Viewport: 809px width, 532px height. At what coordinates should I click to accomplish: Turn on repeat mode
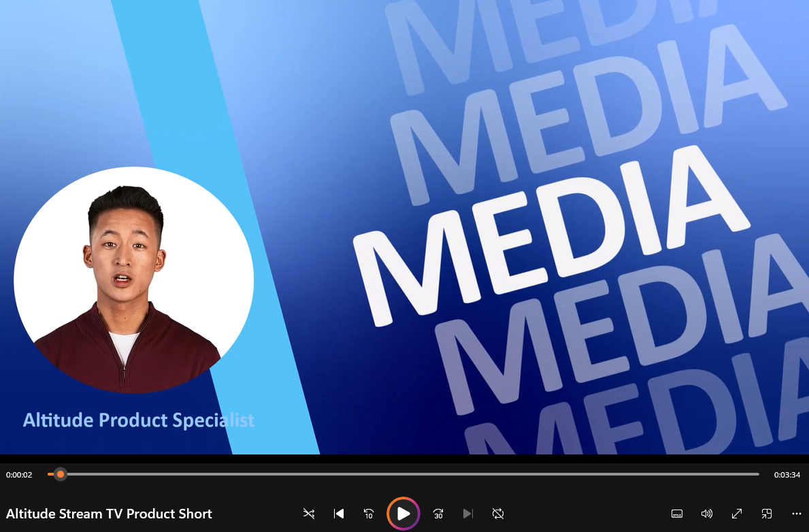pyautogui.click(x=498, y=514)
